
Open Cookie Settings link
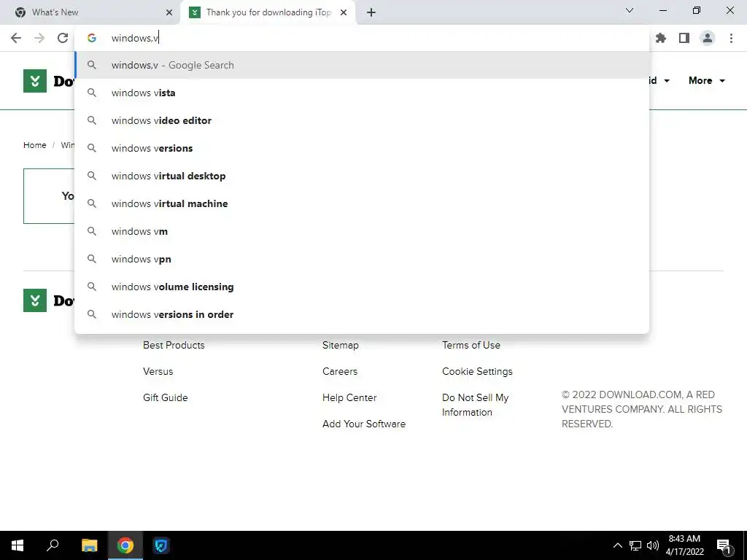pos(477,371)
